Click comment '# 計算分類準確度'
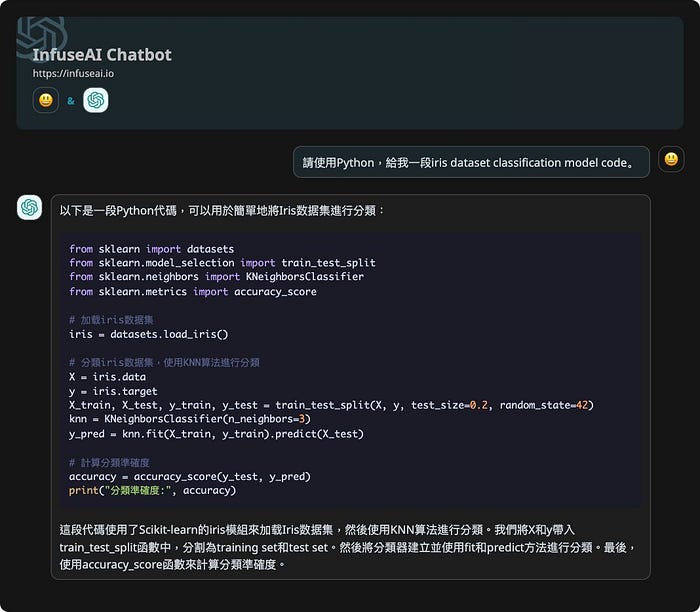700x612 pixels. [x=109, y=462]
